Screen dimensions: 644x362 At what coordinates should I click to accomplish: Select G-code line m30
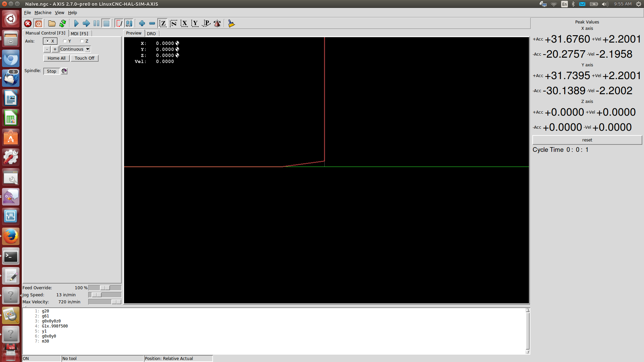pyautogui.click(x=45, y=341)
